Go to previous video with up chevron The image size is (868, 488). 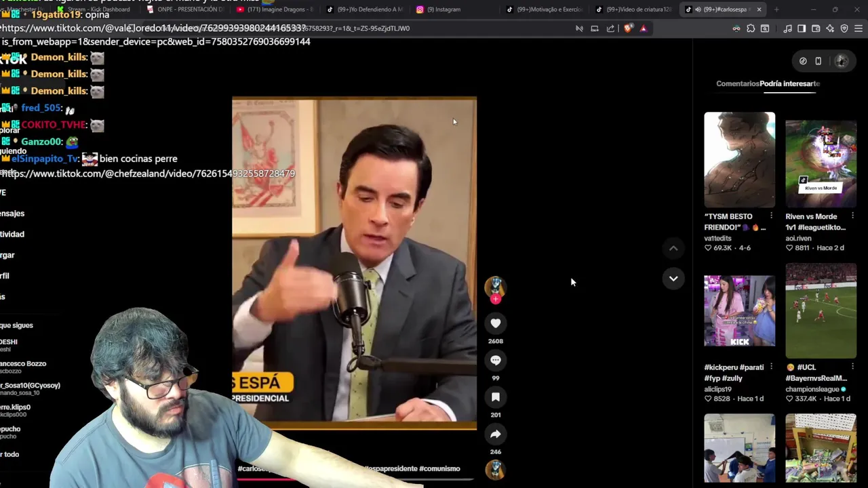coord(673,249)
